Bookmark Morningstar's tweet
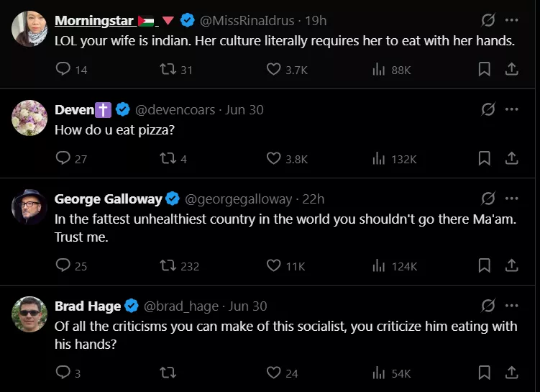540x392 pixels. coord(485,70)
